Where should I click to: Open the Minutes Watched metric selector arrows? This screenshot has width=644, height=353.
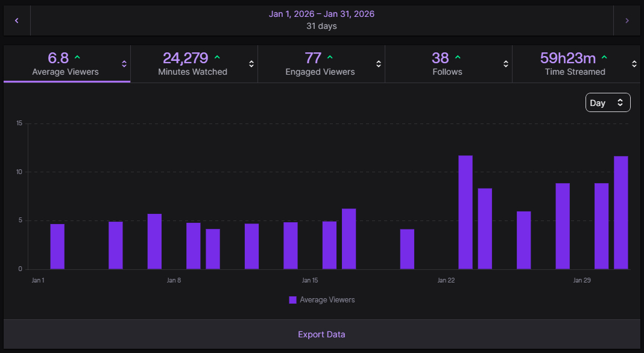click(x=251, y=64)
